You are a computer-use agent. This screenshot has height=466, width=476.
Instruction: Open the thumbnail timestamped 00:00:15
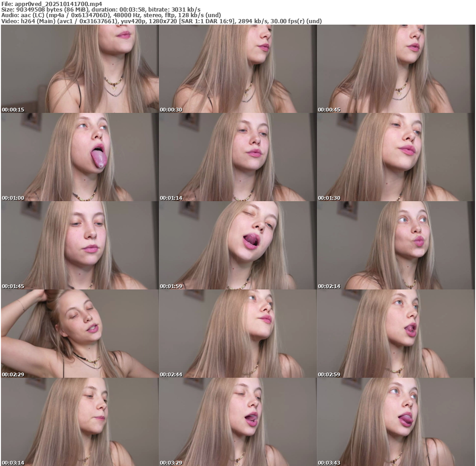click(79, 69)
